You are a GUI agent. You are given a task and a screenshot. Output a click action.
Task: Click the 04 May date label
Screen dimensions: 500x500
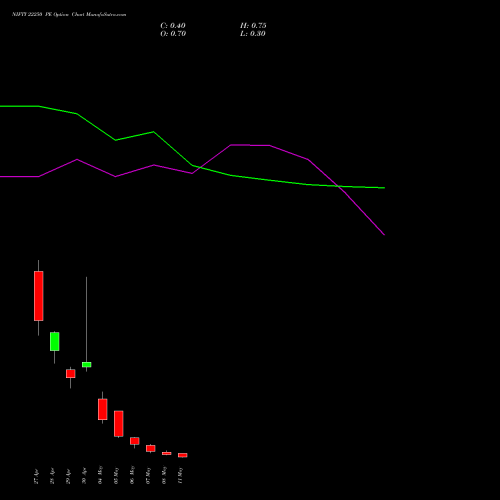[x=100, y=475]
